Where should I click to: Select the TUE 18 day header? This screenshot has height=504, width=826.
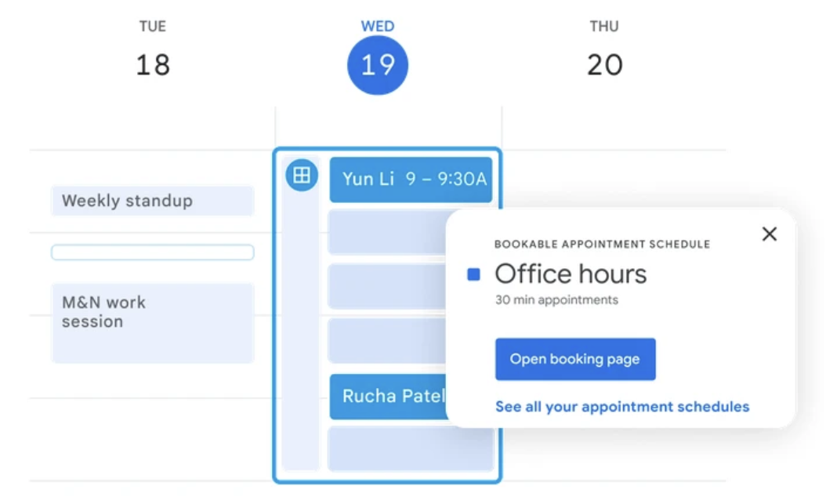(152, 47)
